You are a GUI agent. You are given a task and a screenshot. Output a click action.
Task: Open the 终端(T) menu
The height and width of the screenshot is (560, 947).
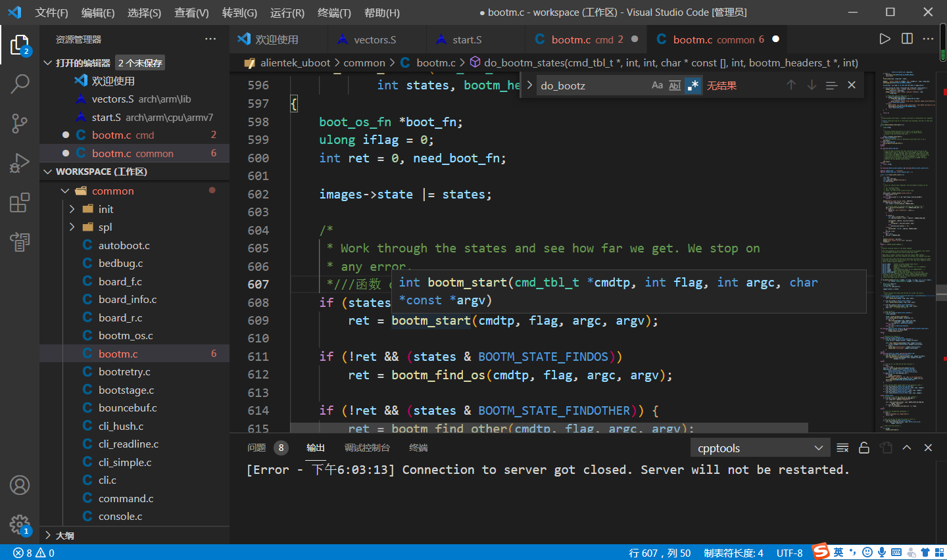point(334,12)
